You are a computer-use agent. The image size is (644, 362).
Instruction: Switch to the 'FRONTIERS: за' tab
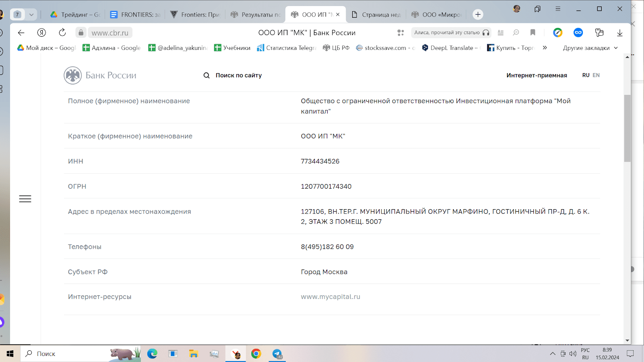coord(135,14)
